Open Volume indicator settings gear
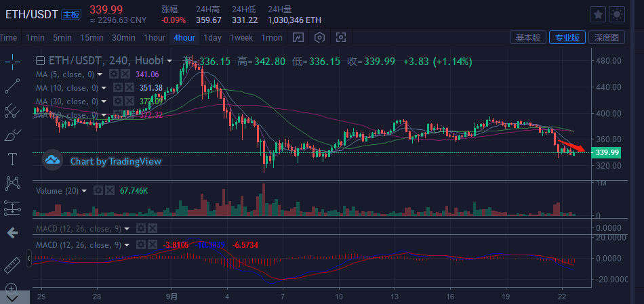The width and height of the screenshot is (644, 304). pos(98,191)
